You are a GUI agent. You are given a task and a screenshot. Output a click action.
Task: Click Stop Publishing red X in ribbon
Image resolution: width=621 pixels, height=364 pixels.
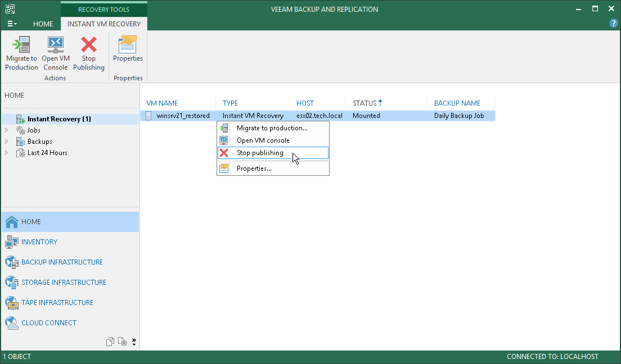tap(89, 44)
